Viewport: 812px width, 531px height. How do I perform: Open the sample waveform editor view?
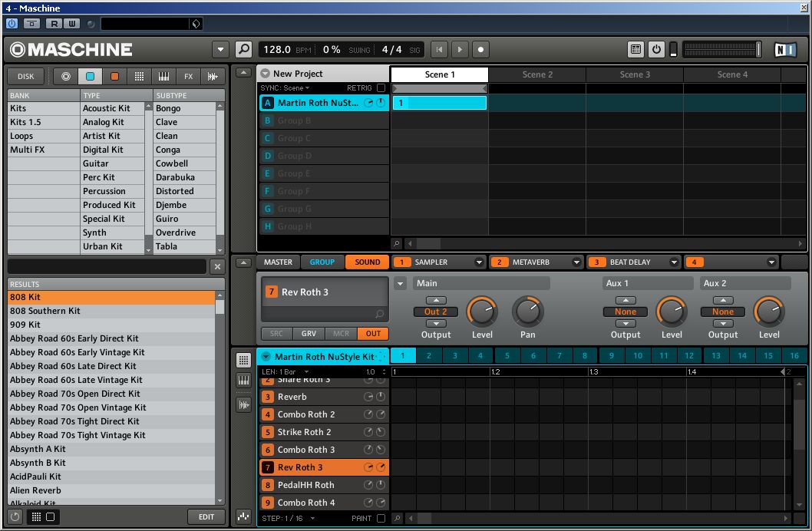[243, 404]
